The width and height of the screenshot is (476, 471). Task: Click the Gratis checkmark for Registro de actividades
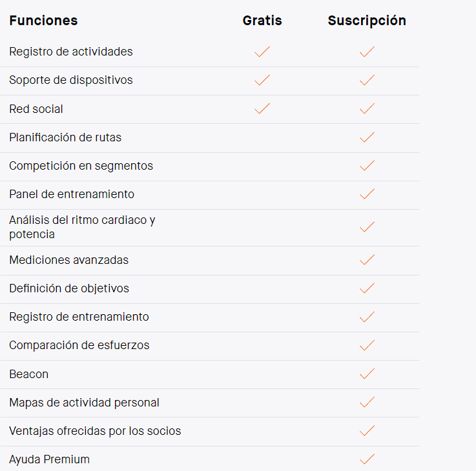(x=262, y=52)
